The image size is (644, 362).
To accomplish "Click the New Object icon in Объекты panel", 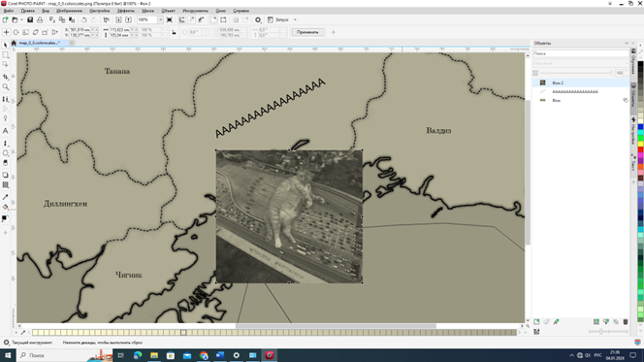I will pos(536,322).
